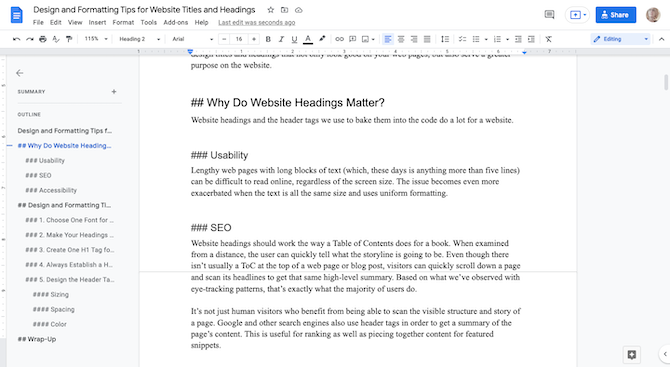
Task: Select the paint format tool
Action: 69,39
